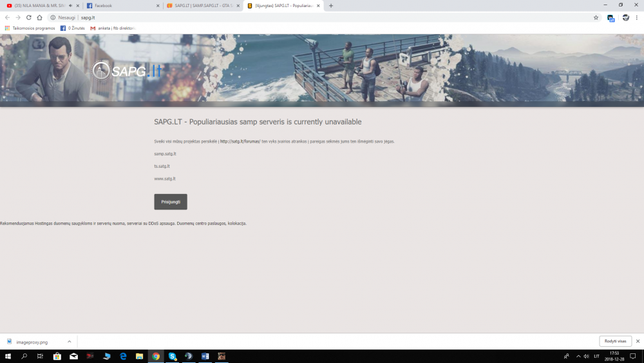This screenshot has height=363, width=644.
Task: Go back with the browser back arrow
Action: click(7, 17)
